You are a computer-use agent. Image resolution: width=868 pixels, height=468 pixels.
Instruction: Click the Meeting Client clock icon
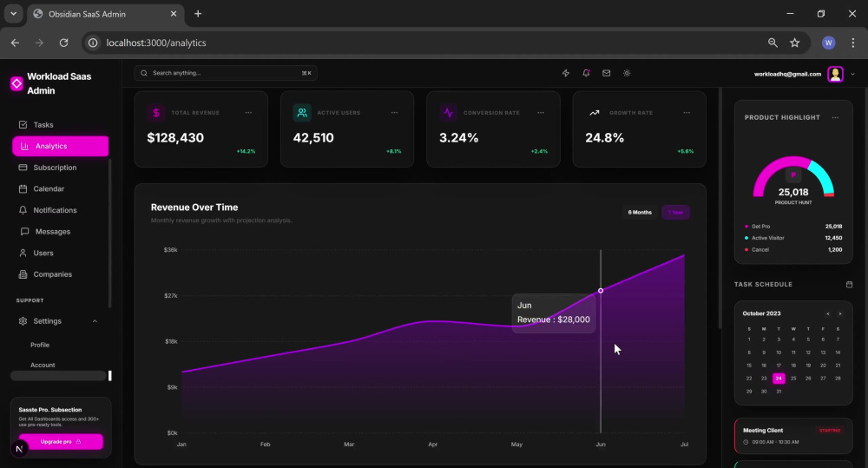pyautogui.click(x=746, y=442)
